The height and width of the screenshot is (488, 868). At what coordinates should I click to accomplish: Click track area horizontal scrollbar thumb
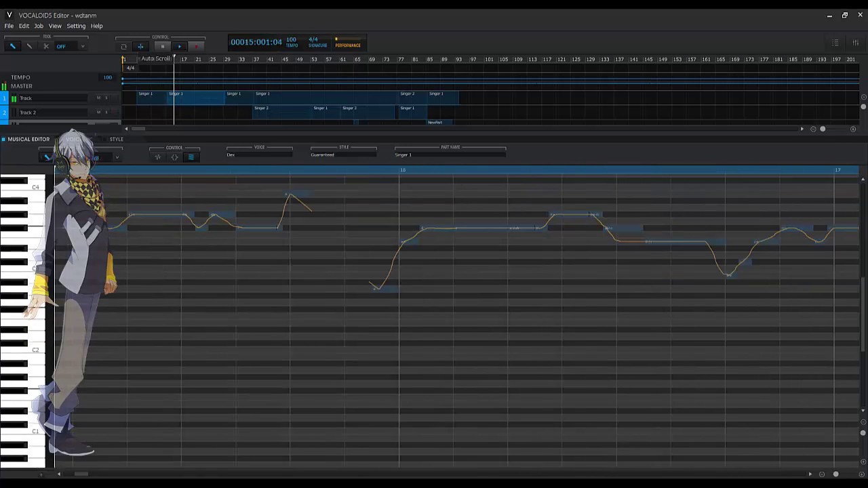pyautogui.click(x=138, y=129)
